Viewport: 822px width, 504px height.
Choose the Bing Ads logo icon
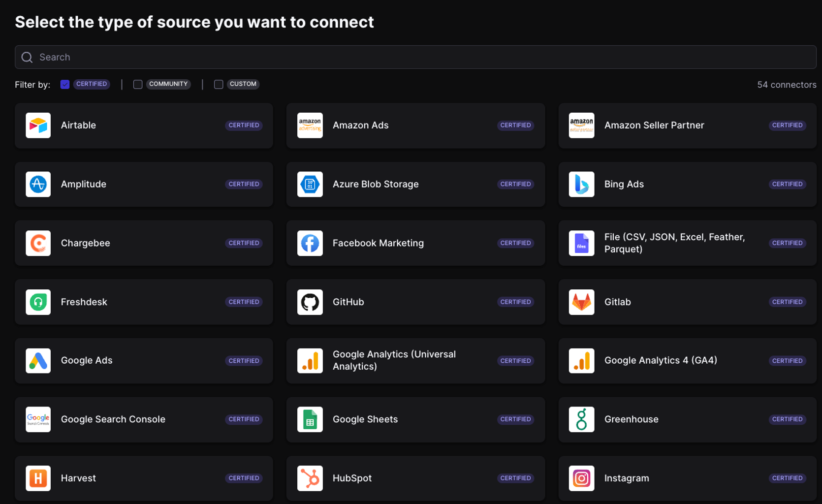pyautogui.click(x=581, y=184)
